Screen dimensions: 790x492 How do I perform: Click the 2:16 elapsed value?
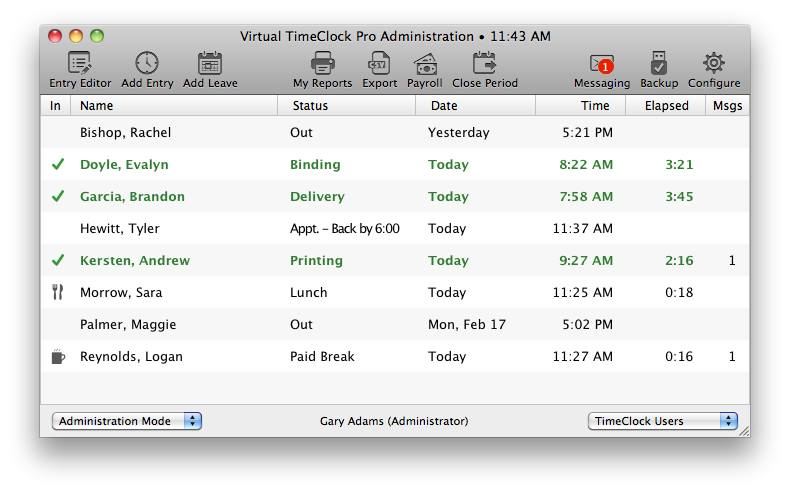(x=679, y=260)
